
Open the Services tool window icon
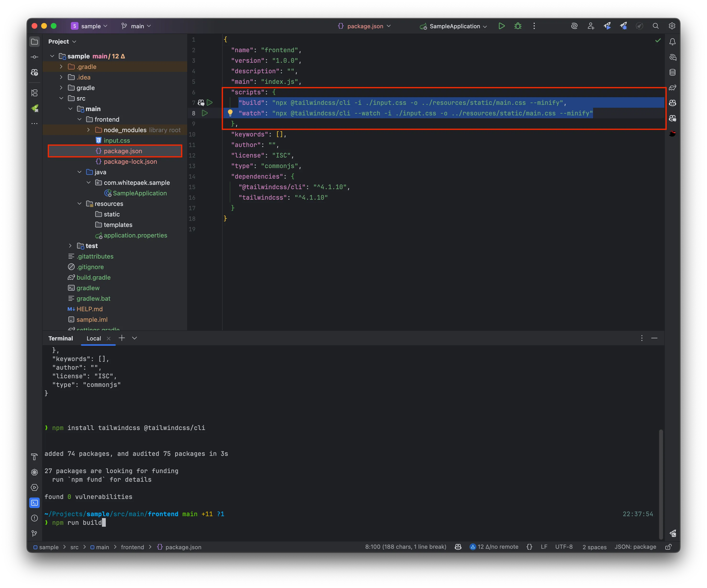(34, 487)
